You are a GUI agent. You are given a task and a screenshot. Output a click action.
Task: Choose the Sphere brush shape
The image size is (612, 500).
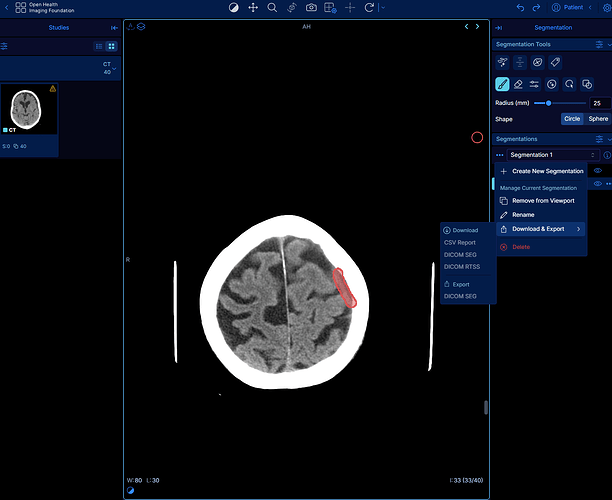(x=598, y=118)
